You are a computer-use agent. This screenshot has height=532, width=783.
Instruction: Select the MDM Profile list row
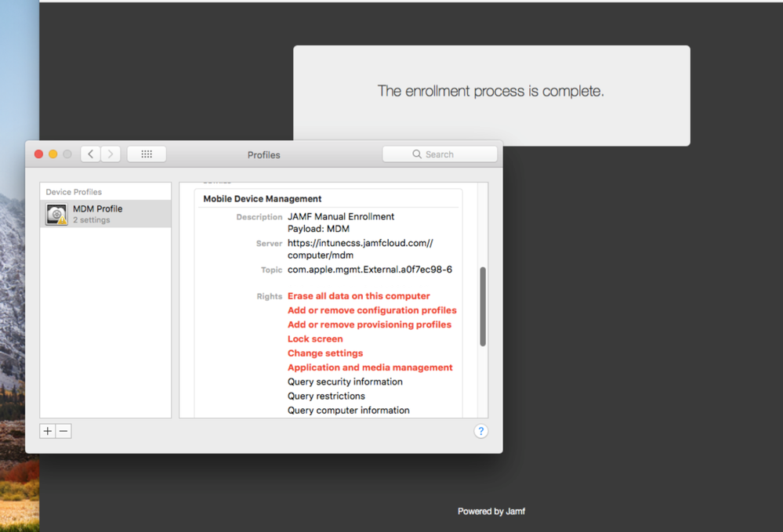(105, 214)
